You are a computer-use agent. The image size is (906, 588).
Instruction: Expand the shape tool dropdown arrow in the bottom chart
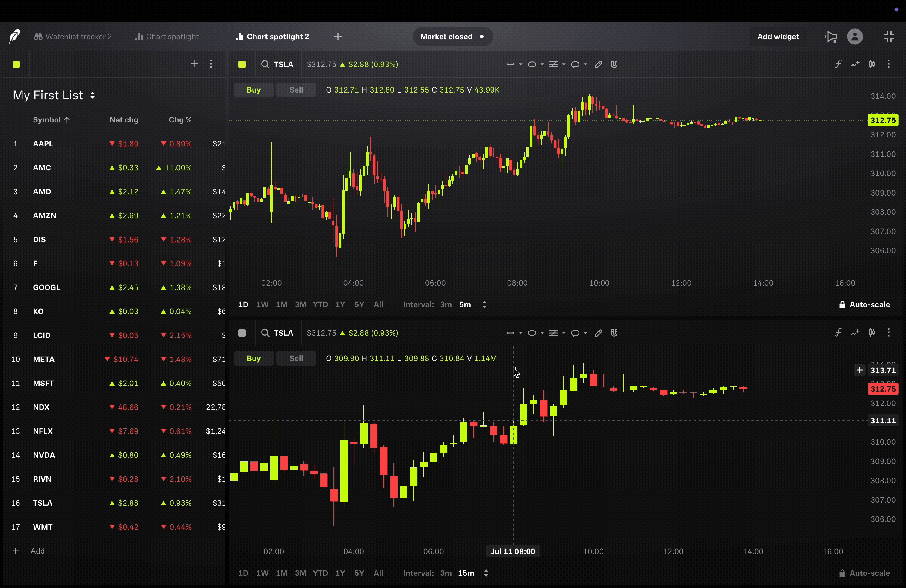542,333
